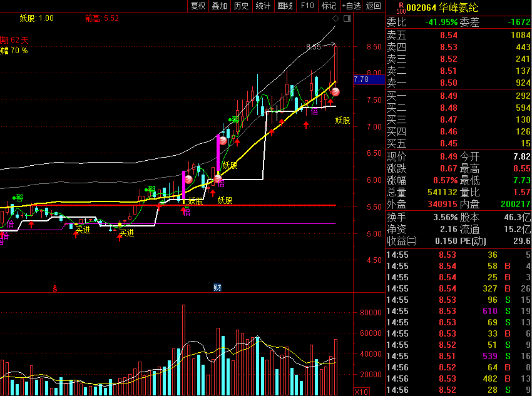This screenshot has height=396, width=532.
Task: Click the 今开 7.82 value
Action: pos(522,156)
